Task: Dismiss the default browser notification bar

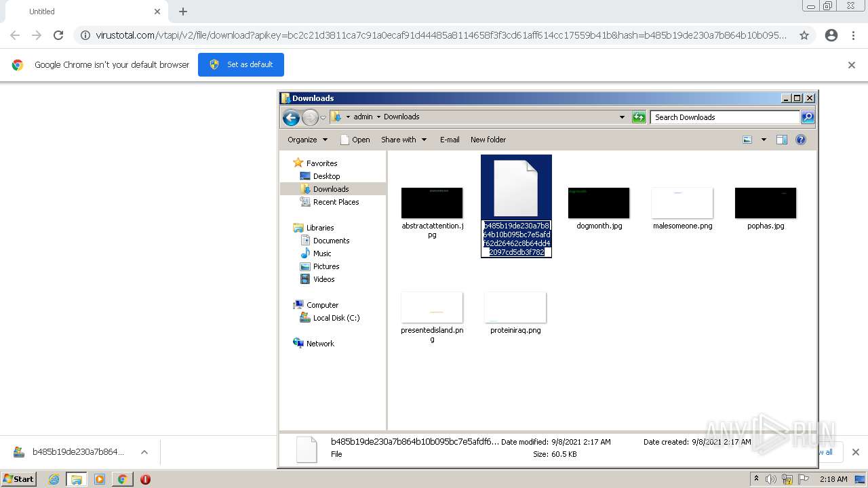Action: (x=852, y=65)
